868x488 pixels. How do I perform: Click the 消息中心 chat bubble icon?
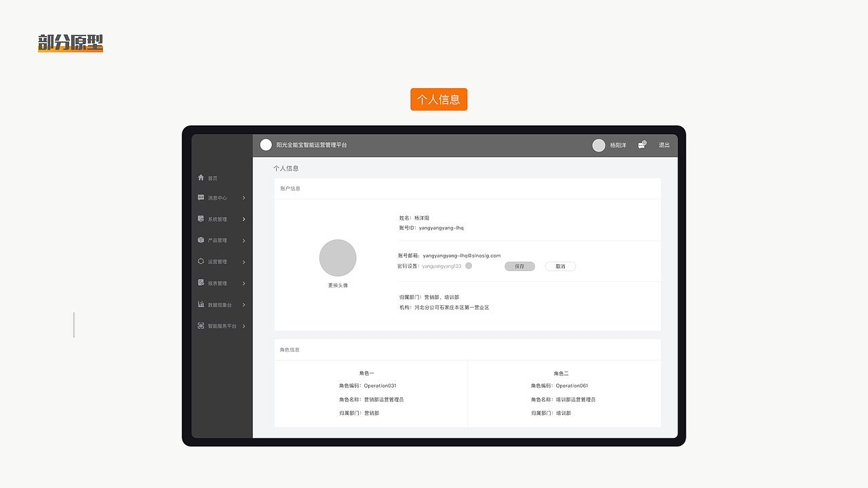(201, 198)
